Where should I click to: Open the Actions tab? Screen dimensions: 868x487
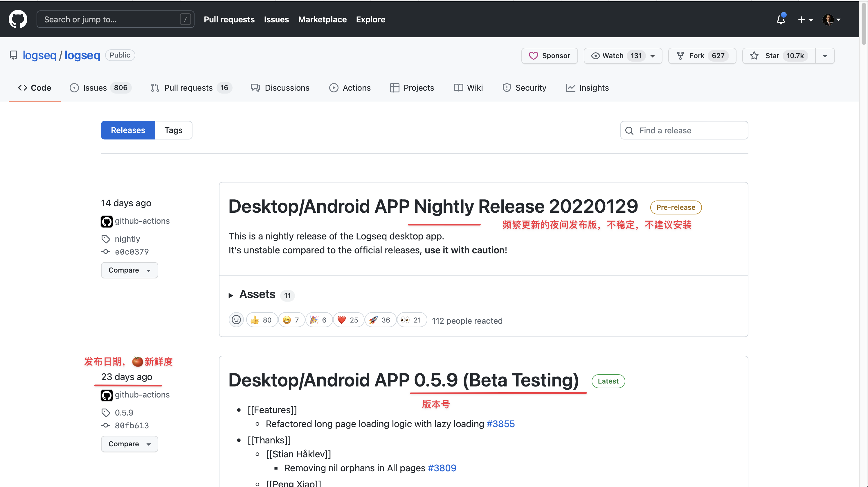pos(350,88)
